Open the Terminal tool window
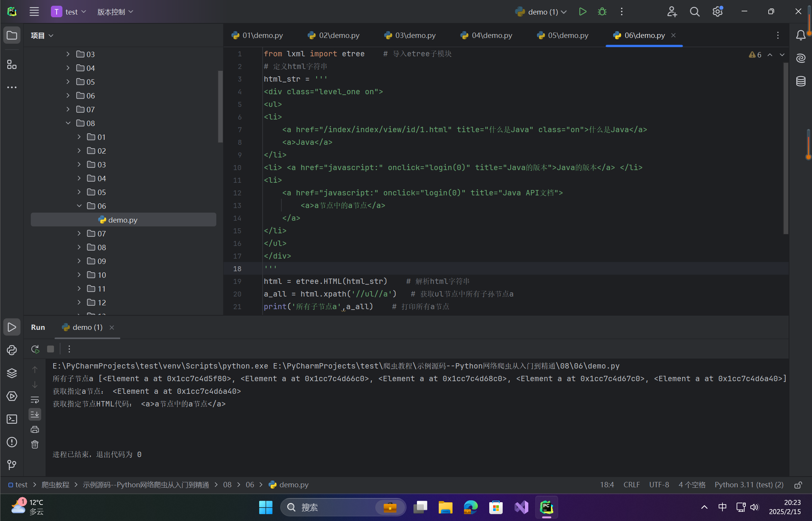Image resolution: width=812 pixels, height=521 pixels. click(12, 419)
